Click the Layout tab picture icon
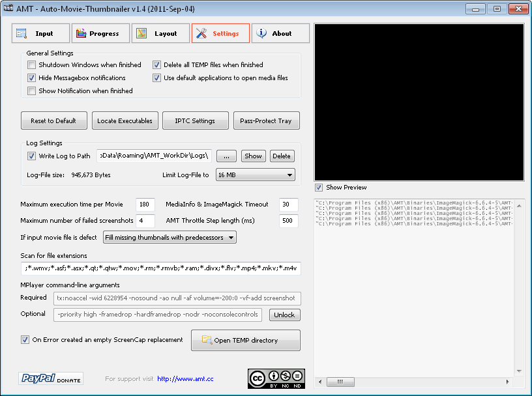 (141, 33)
